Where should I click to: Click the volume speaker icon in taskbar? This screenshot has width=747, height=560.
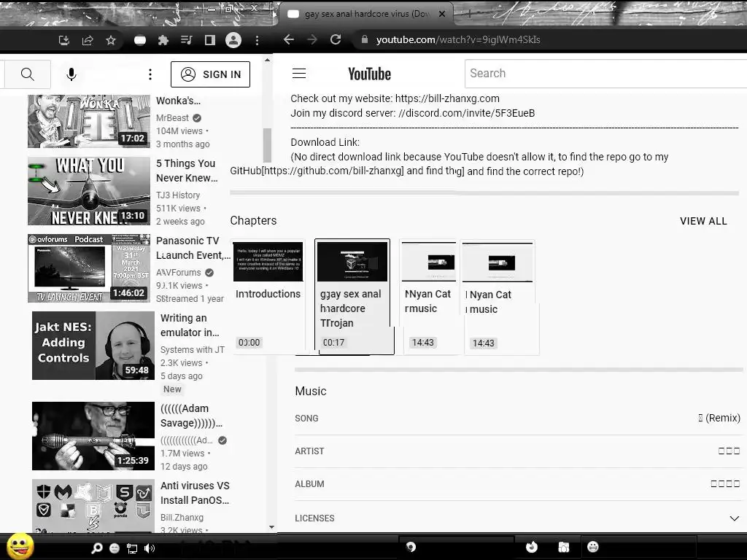pyautogui.click(x=149, y=548)
